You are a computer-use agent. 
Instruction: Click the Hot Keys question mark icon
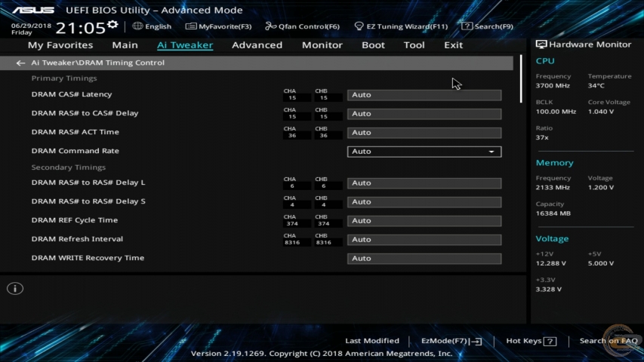click(x=550, y=341)
